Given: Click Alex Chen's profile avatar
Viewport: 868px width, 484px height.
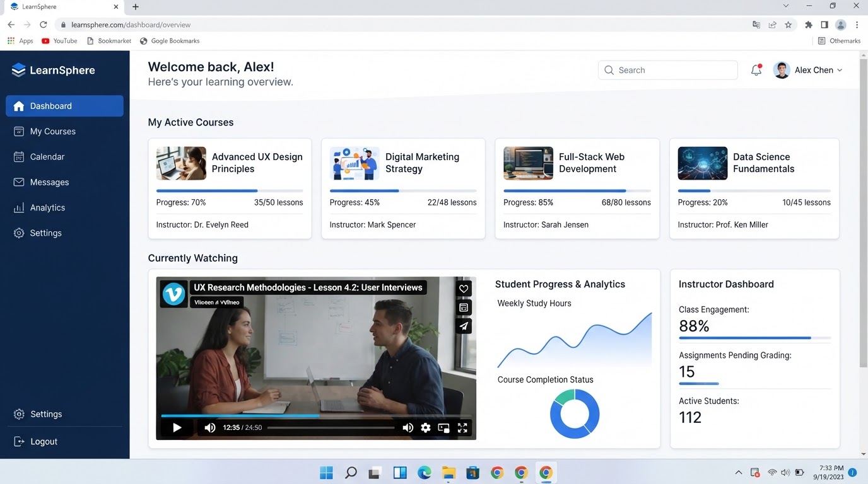Looking at the screenshot, I should (782, 70).
